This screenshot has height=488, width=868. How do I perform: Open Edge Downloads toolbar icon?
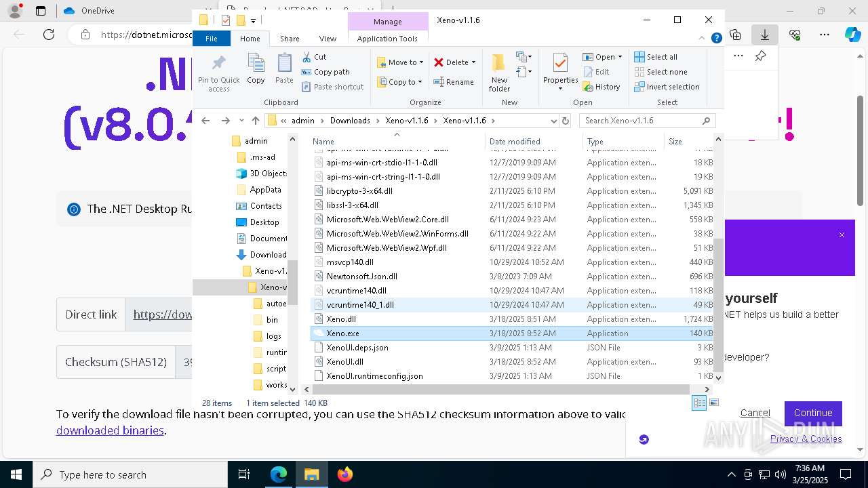(764, 35)
